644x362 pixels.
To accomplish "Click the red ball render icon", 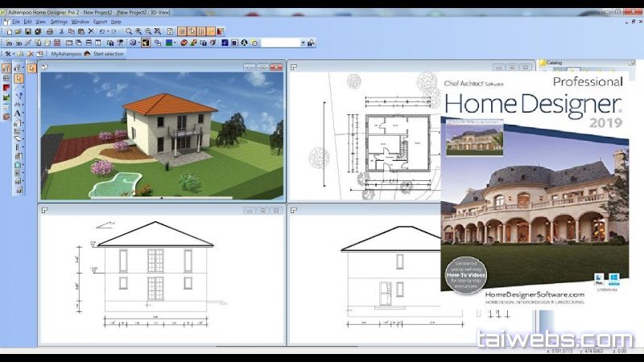I will (x=184, y=43).
